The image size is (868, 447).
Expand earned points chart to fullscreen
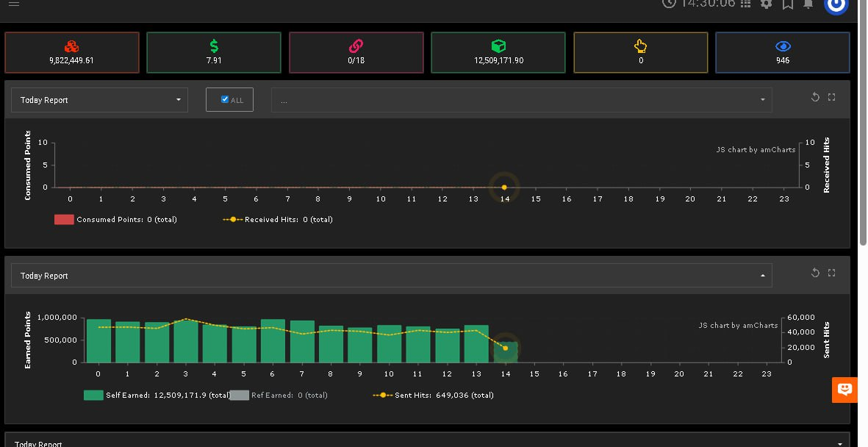[x=832, y=273]
